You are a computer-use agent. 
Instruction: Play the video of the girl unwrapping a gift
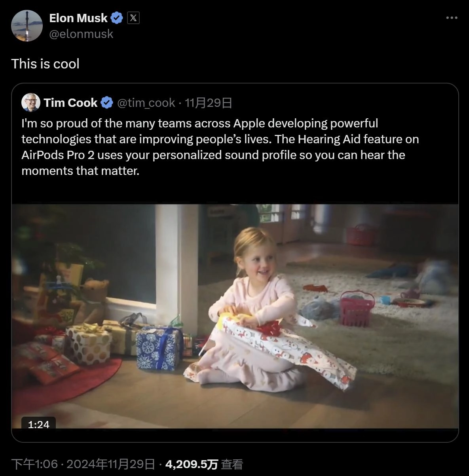(x=235, y=316)
